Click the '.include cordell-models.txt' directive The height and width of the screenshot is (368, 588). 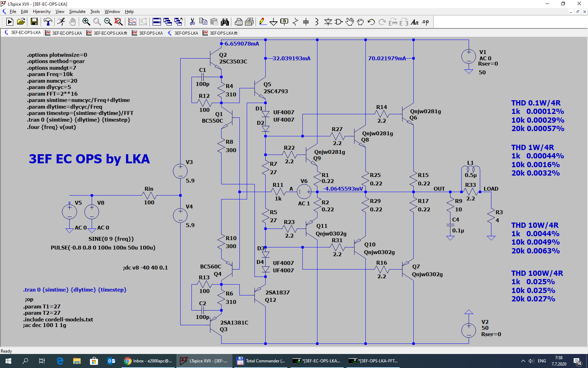point(58,320)
